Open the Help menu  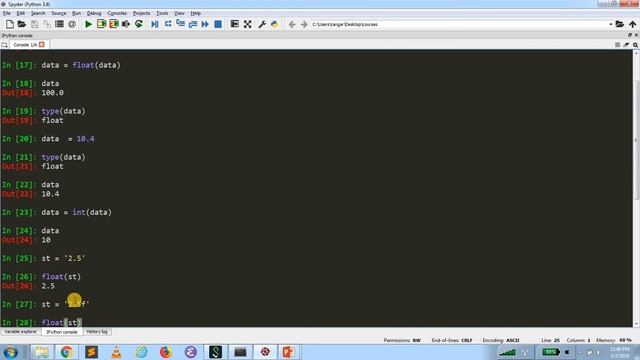(x=196, y=13)
